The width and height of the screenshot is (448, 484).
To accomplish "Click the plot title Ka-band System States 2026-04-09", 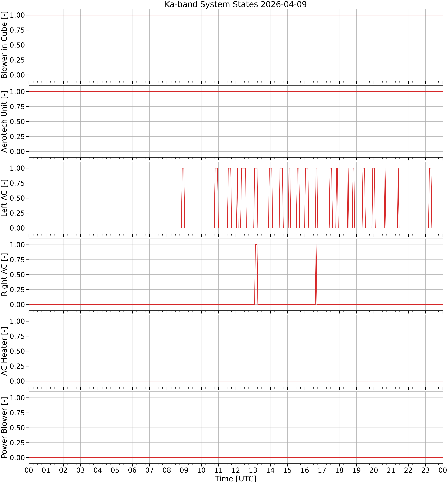I will click(236, 4).
